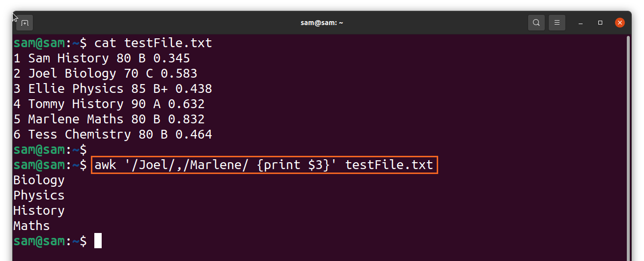644x261 pixels.
Task: Open a new terminal tab
Action: pos(25,23)
